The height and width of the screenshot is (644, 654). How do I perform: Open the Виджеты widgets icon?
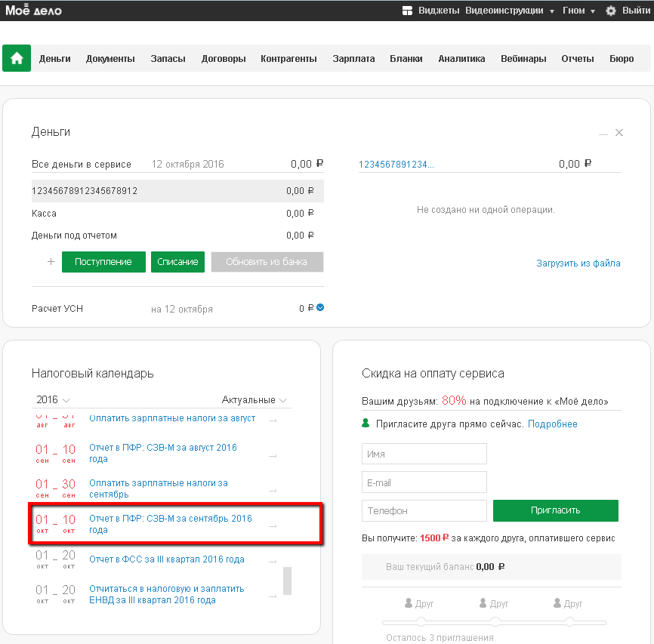407,11
